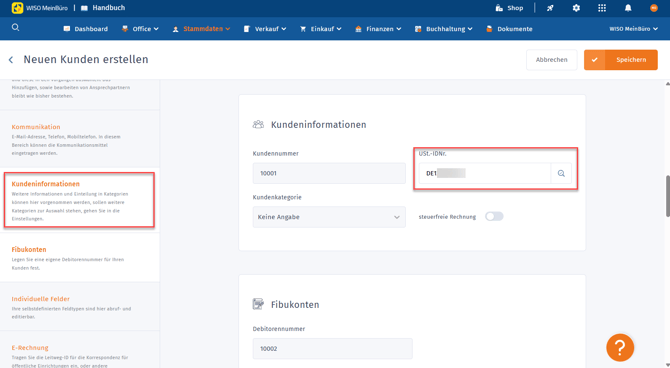
Task: Expand the Einkauf menu
Action: point(321,29)
